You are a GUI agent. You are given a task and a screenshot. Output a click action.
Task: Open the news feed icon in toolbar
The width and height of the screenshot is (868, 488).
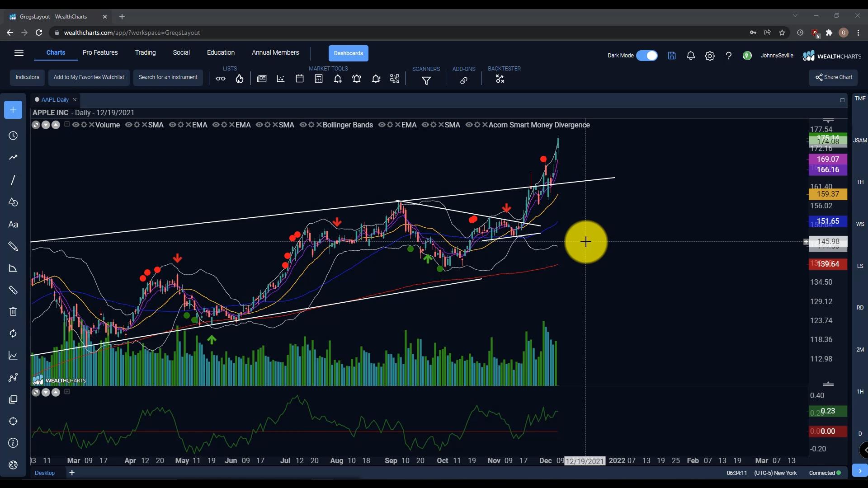(262, 79)
